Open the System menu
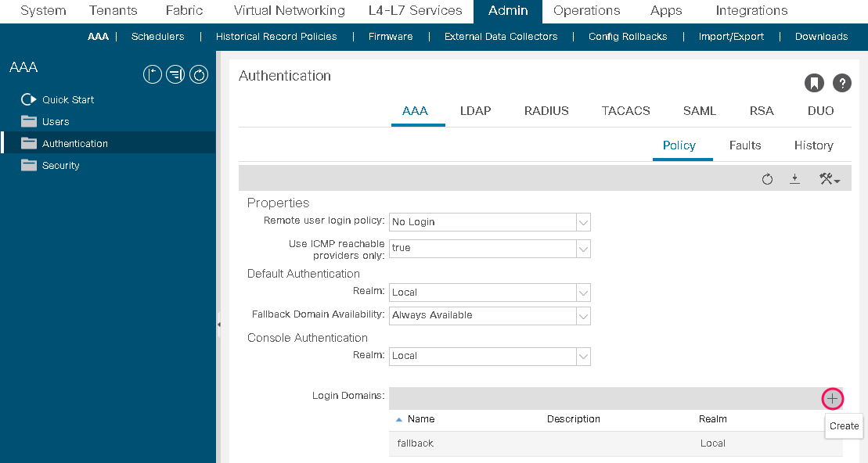The height and width of the screenshot is (463, 868). coord(43,10)
